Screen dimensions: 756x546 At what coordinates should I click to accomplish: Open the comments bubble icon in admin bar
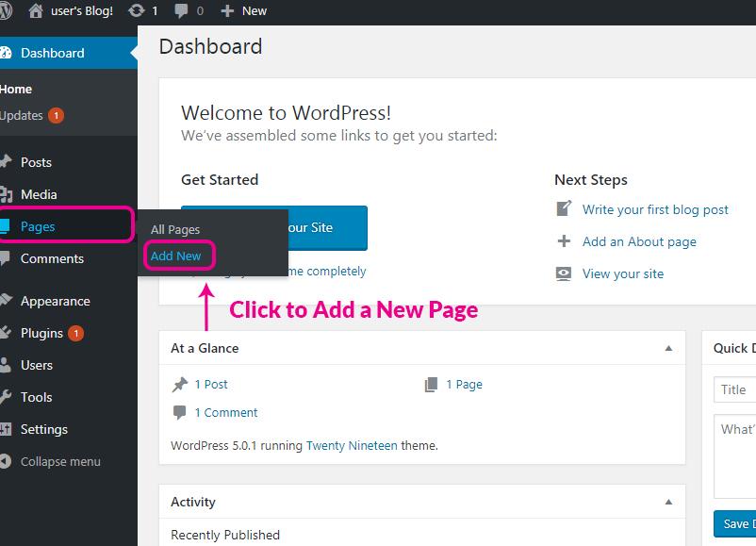[181, 11]
